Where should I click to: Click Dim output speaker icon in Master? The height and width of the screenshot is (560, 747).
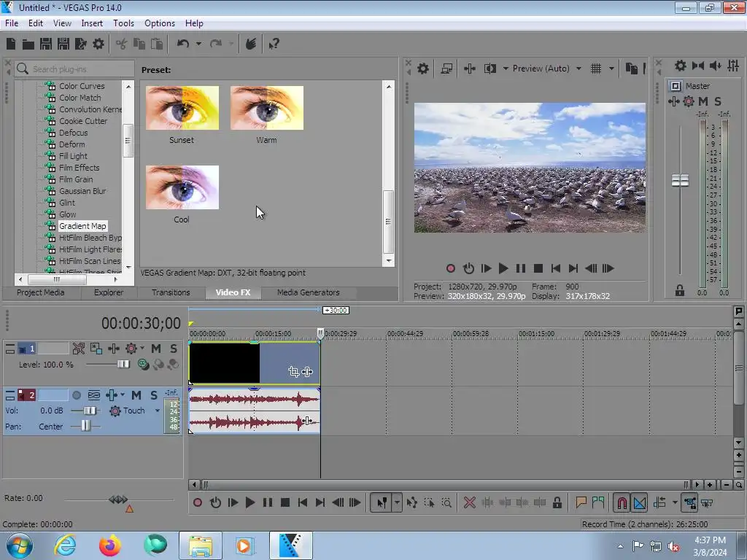pos(715,66)
